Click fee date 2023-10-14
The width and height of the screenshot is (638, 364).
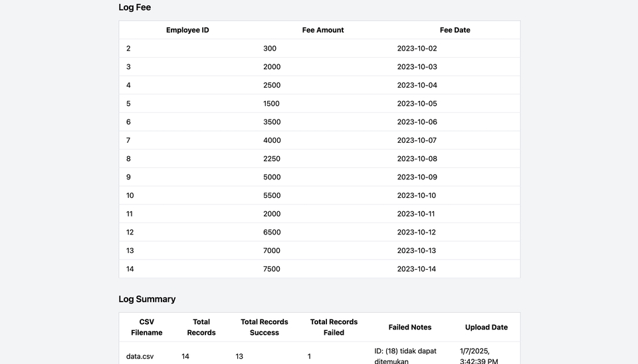[x=416, y=269]
